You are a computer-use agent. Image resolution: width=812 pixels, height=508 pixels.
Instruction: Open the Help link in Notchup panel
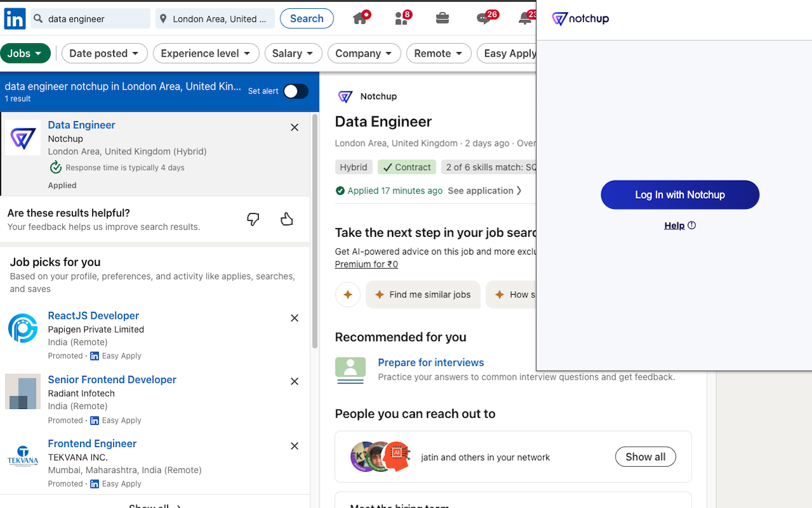pyautogui.click(x=674, y=225)
